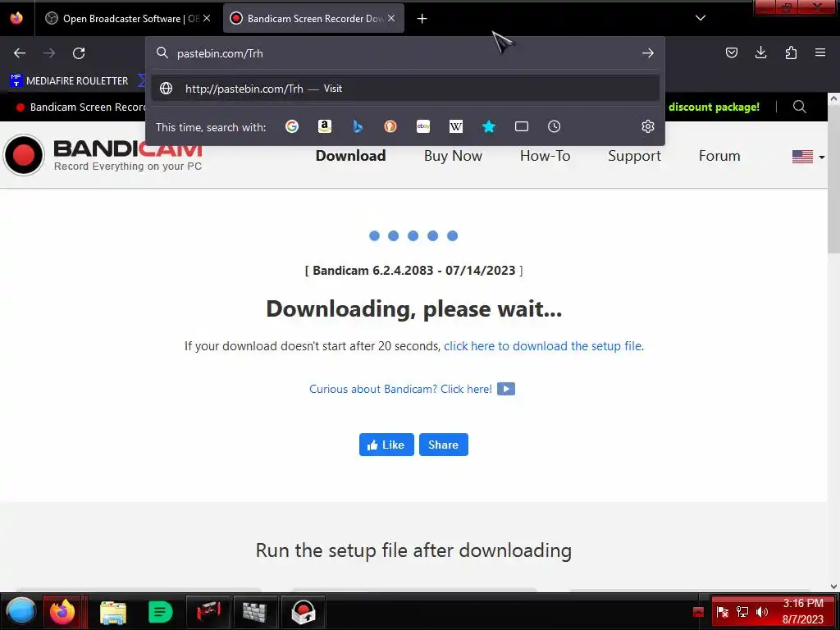Click the discount package banner text
This screenshot has height=630, width=840.
click(x=714, y=107)
